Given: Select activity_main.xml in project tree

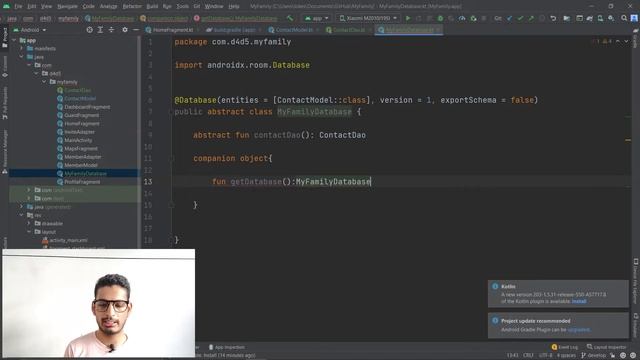Looking at the screenshot, I should click(68, 240).
